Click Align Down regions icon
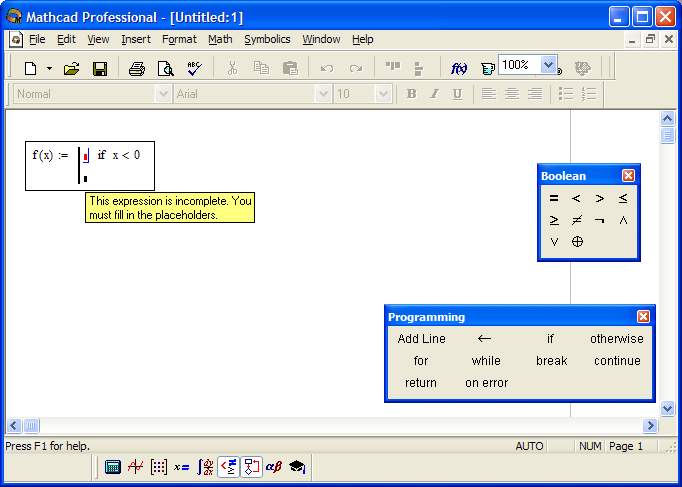The height and width of the screenshot is (487, 682). coord(418,69)
